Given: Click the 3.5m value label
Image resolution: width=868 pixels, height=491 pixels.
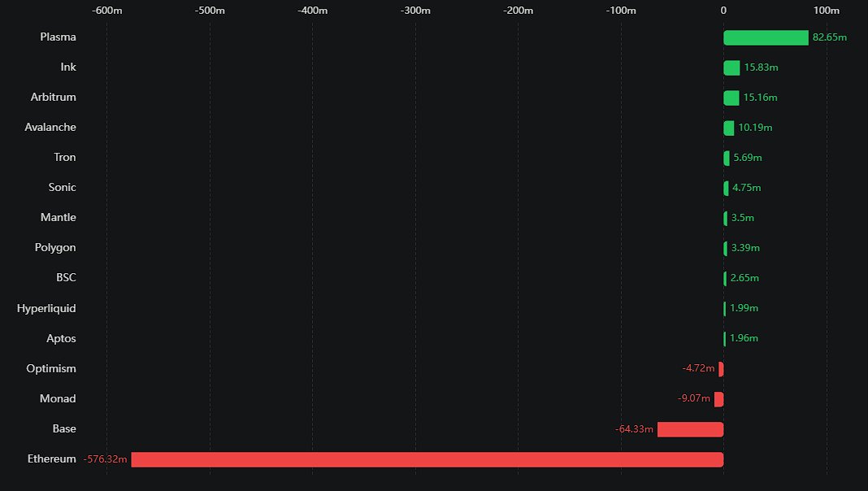Looking at the screenshot, I should (742, 218).
